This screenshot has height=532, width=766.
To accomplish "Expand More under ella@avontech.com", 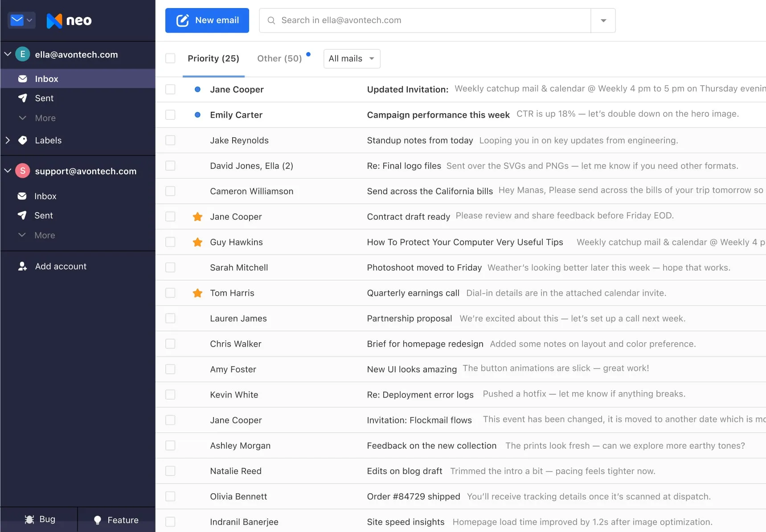I will click(x=45, y=118).
